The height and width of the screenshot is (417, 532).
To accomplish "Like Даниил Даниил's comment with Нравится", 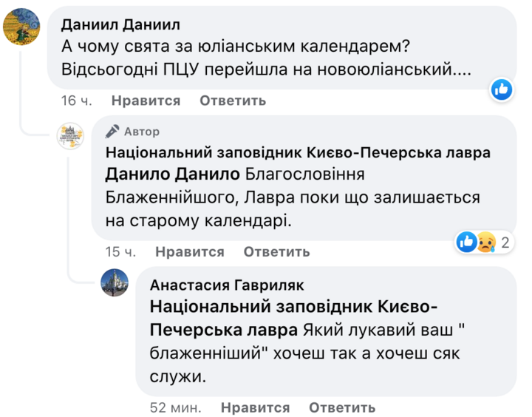I will (x=146, y=101).
